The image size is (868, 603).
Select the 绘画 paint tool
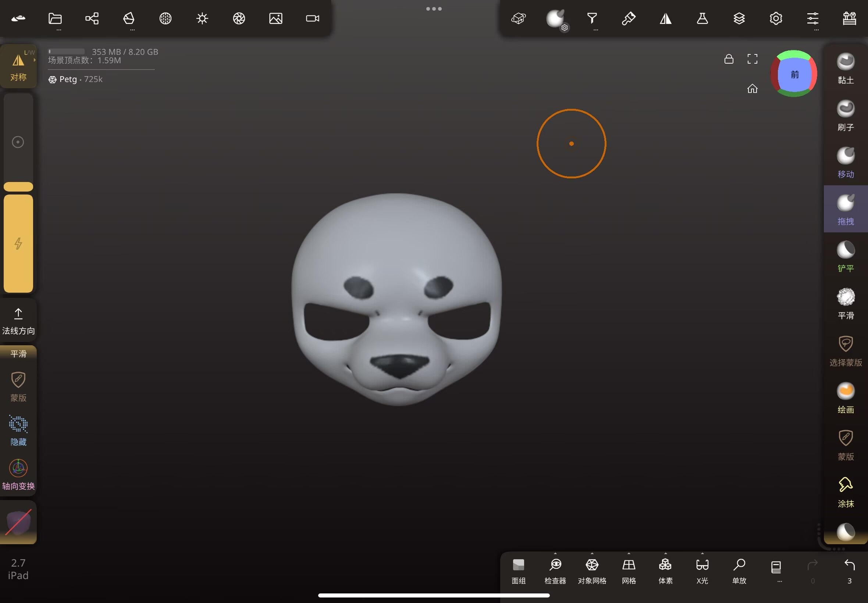point(845,398)
